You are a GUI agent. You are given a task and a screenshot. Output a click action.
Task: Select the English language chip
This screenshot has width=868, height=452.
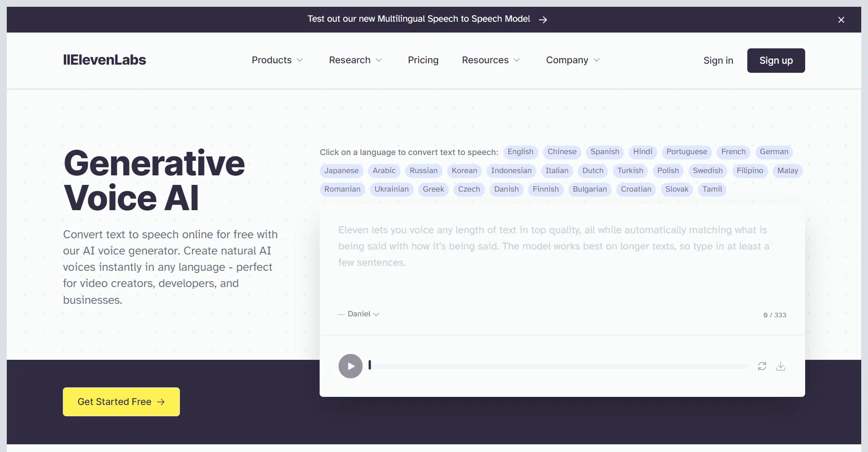point(520,152)
